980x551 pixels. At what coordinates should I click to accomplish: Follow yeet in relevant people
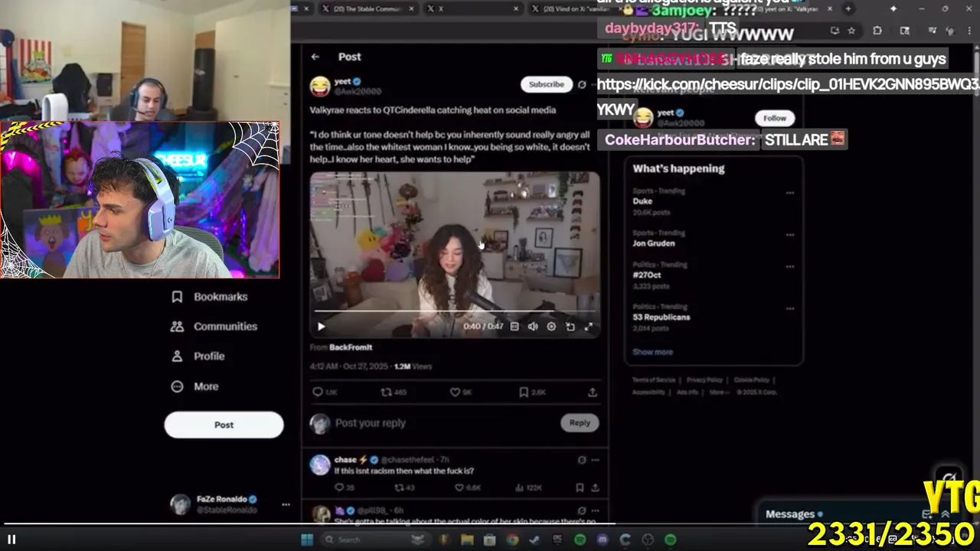pos(774,118)
